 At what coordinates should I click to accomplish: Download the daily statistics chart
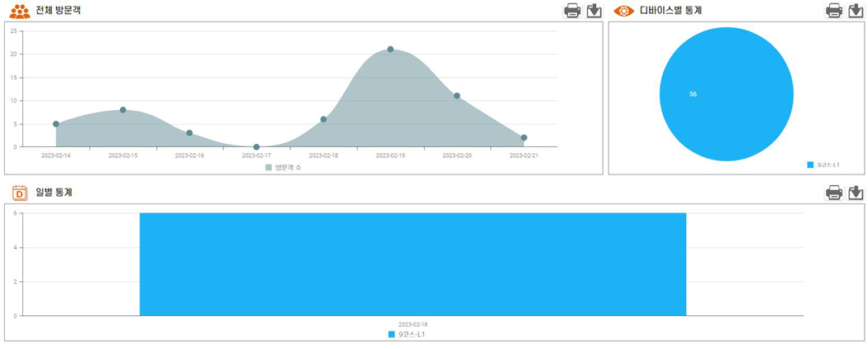[x=856, y=192]
